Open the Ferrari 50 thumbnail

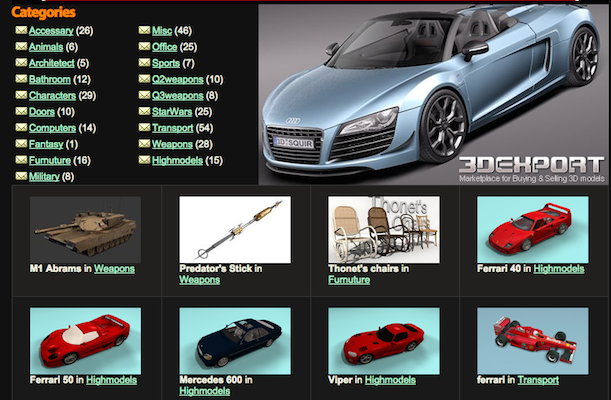(x=85, y=341)
